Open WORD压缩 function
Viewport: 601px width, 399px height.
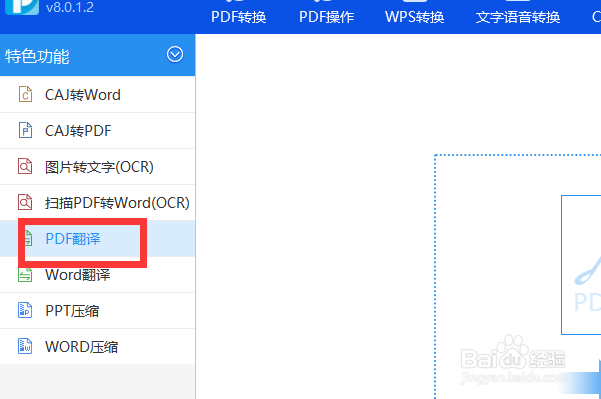pyautogui.click(x=97, y=347)
